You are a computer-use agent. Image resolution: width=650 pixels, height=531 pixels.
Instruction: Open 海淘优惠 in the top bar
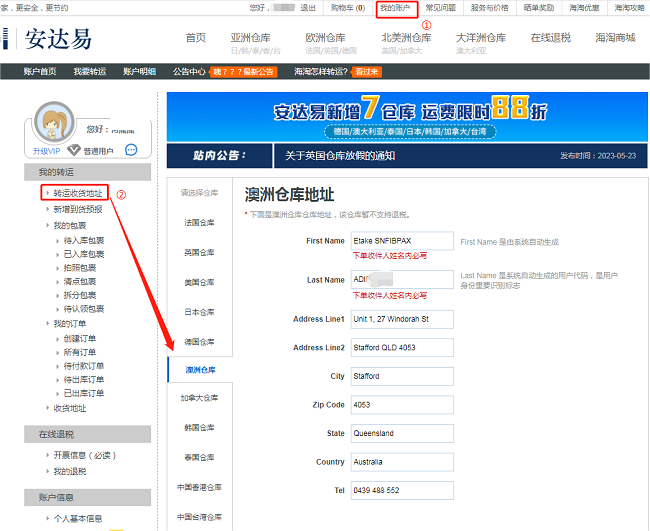[584, 8]
